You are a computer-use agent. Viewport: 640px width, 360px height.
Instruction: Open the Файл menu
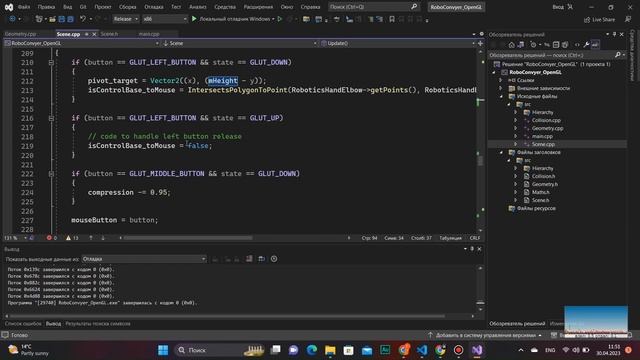click(24, 7)
